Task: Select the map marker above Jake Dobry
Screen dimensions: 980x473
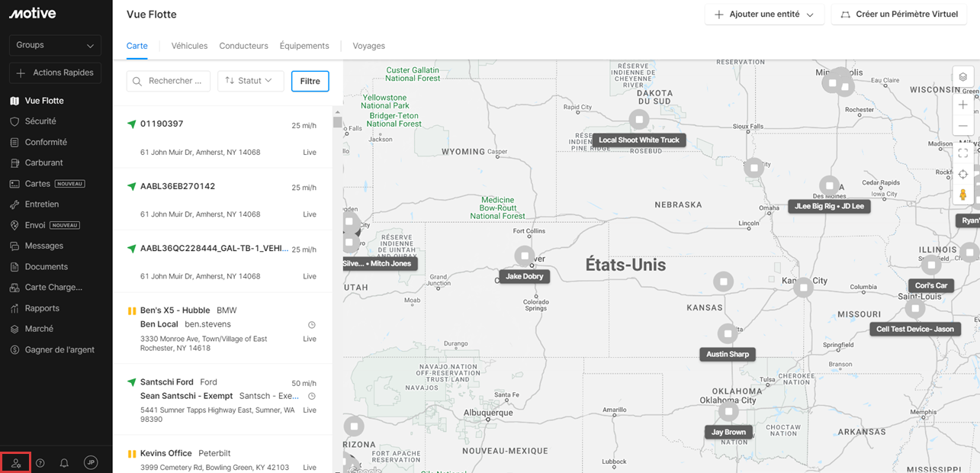Action: 524,256
